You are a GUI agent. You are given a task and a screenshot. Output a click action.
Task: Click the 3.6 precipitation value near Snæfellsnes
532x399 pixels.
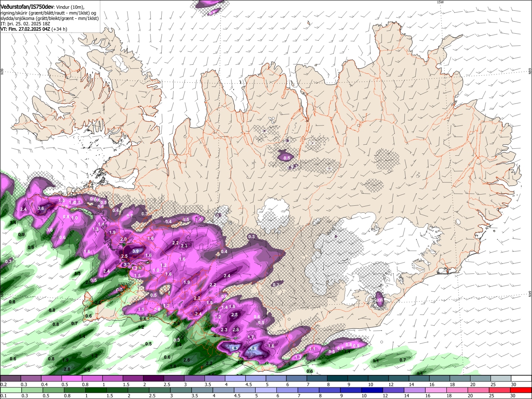click(41, 208)
